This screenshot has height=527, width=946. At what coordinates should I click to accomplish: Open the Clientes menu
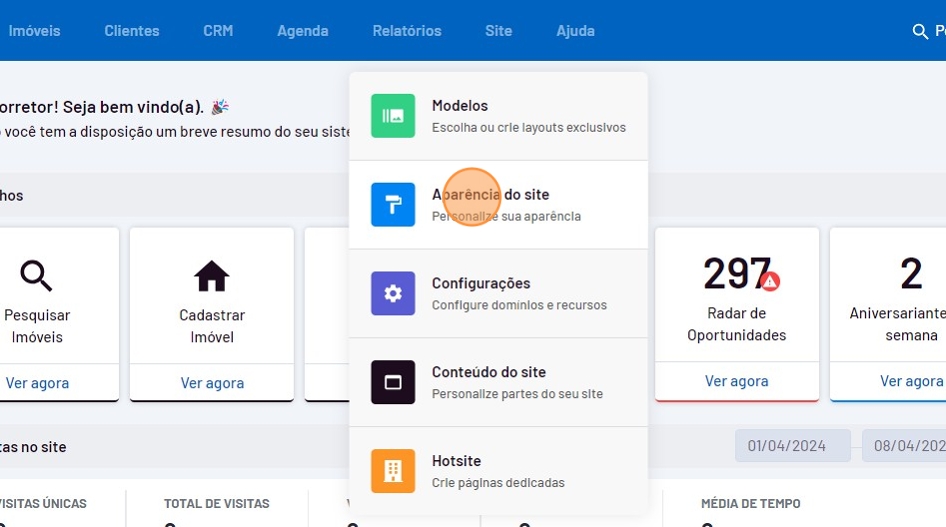point(132,31)
